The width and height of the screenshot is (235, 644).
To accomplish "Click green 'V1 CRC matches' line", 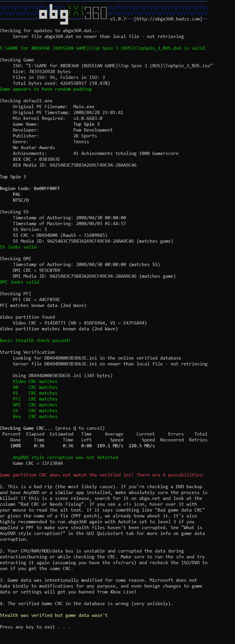I will point(35,393).
